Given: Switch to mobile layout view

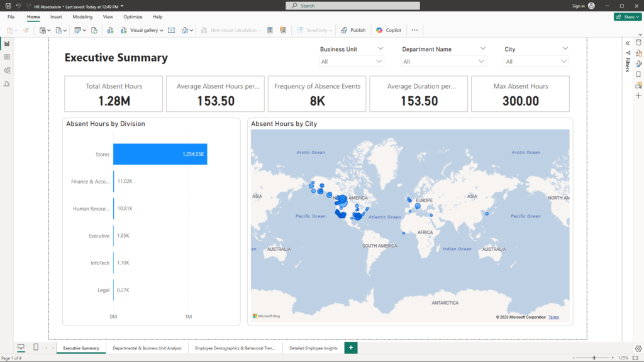Looking at the screenshot, I should point(36,348).
